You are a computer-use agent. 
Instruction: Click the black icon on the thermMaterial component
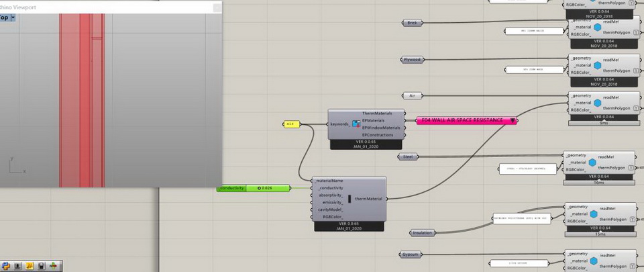click(x=350, y=199)
